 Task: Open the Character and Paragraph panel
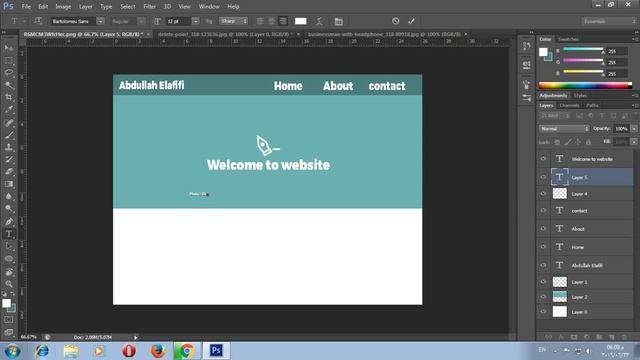click(x=338, y=21)
